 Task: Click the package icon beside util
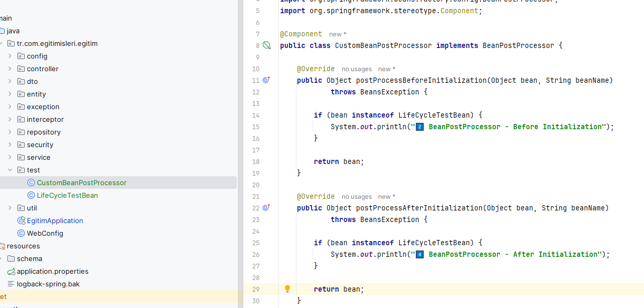coord(20,208)
